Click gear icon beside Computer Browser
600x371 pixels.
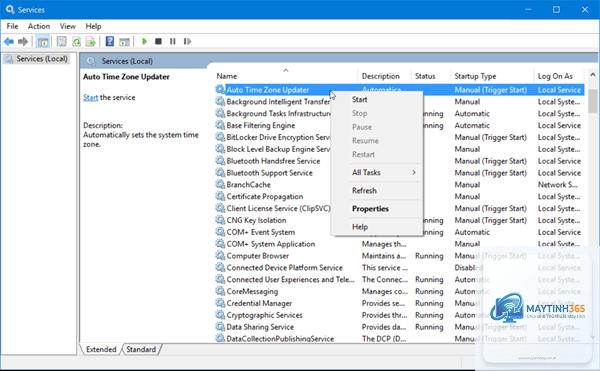[x=220, y=255]
